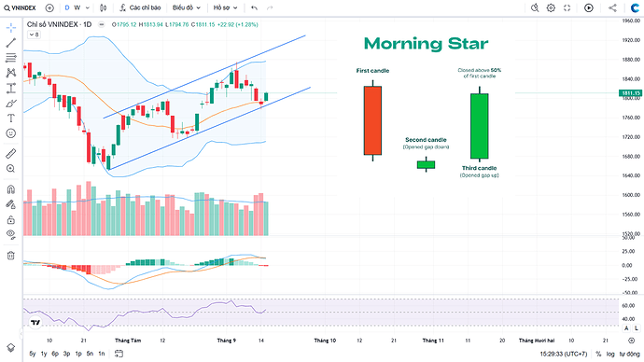Toggle tự động auto scale

(x=630, y=354)
